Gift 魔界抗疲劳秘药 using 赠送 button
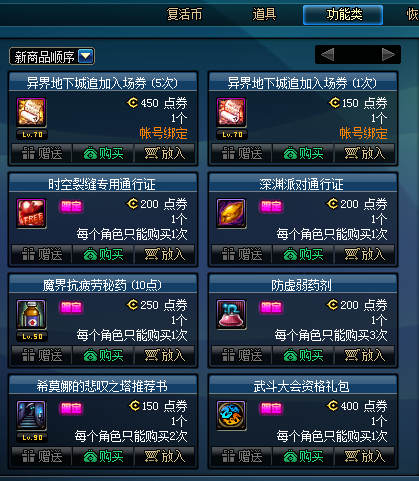 click(x=42, y=356)
